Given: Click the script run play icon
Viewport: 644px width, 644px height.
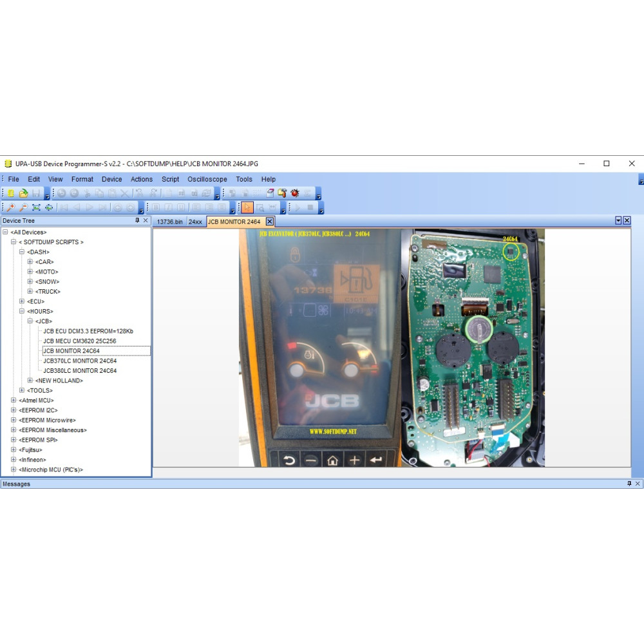Looking at the screenshot, I should coord(298,207).
